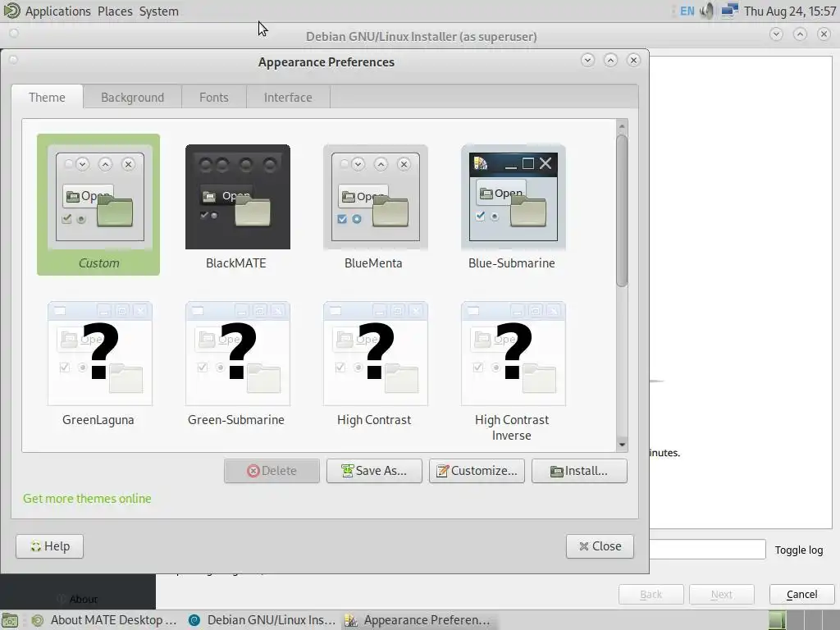Switch to the Background tab
The image size is (840, 630).
(x=132, y=97)
